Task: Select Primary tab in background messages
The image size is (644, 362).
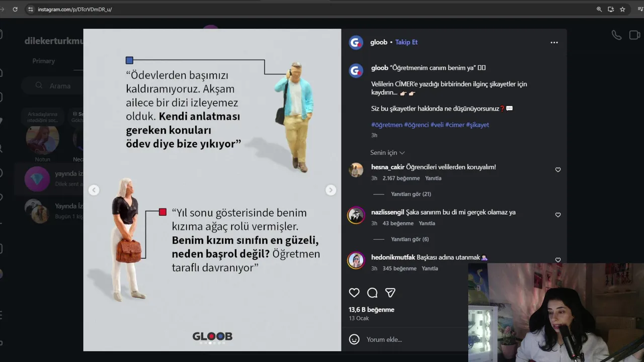Action: [44, 61]
